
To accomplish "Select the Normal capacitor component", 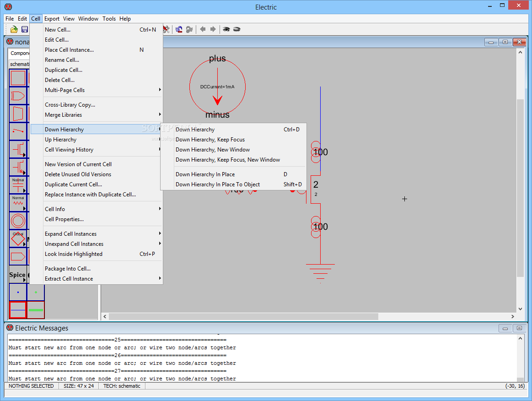I will coord(18,185).
